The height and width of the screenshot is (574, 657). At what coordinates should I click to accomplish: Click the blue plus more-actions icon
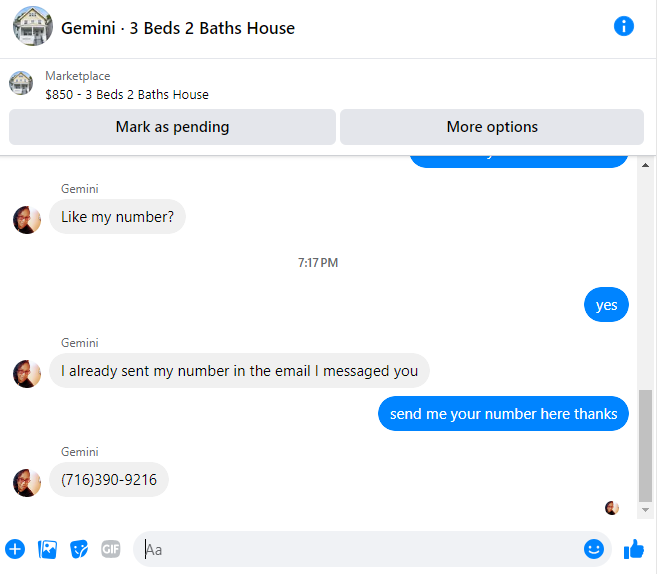(15, 549)
